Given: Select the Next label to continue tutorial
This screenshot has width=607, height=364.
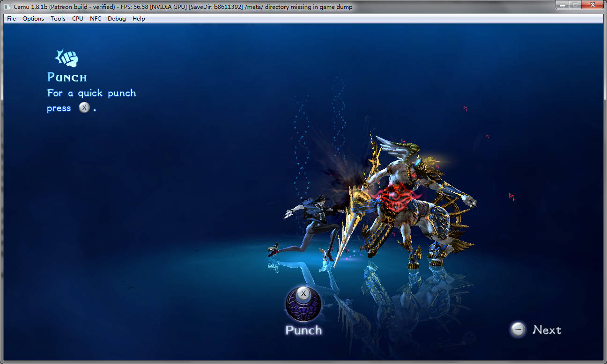Looking at the screenshot, I should click(x=547, y=330).
